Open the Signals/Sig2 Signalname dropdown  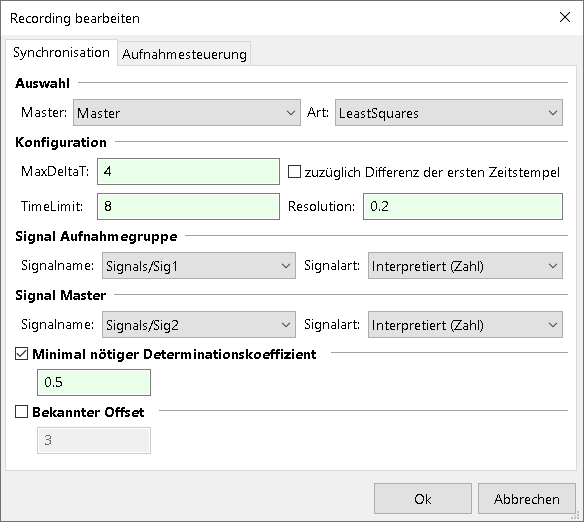pyautogui.click(x=199, y=325)
